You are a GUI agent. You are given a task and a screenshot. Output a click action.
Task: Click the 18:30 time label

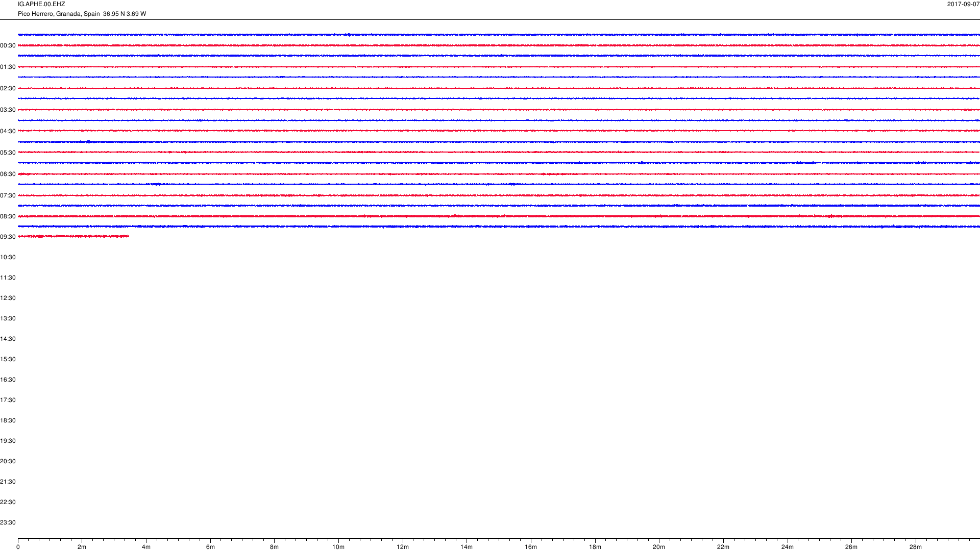pos(8,421)
